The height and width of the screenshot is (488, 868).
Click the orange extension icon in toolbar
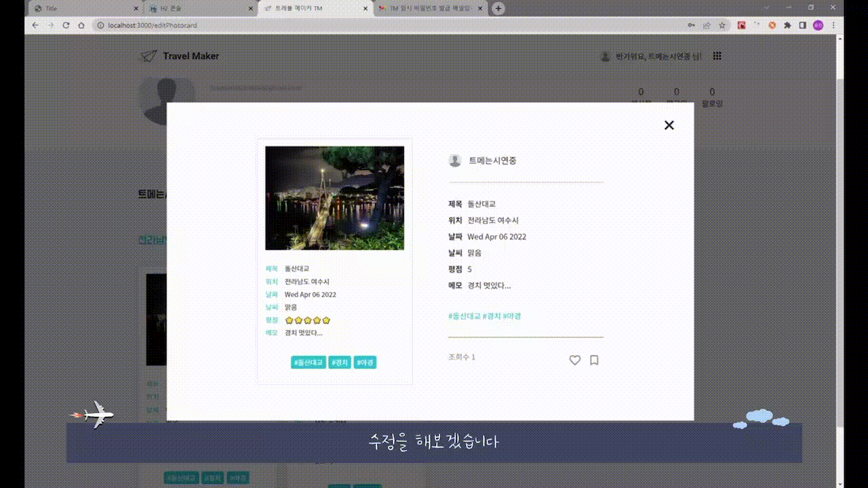click(x=772, y=25)
